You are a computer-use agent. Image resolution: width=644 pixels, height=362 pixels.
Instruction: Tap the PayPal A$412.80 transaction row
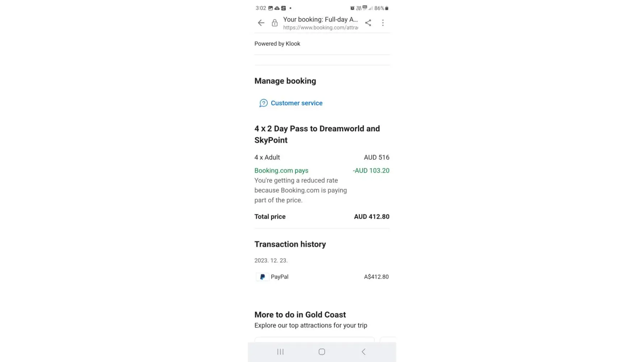pyautogui.click(x=322, y=277)
